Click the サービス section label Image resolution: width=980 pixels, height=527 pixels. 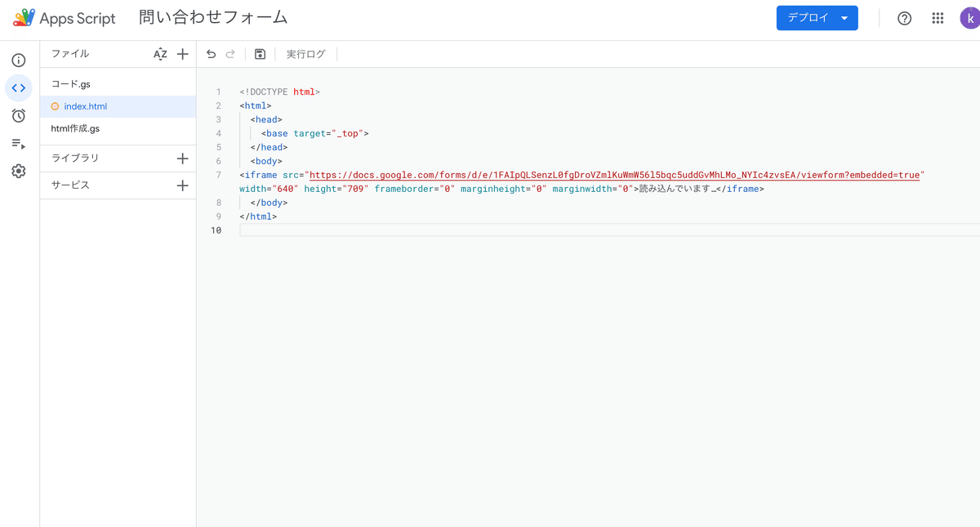(x=70, y=185)
